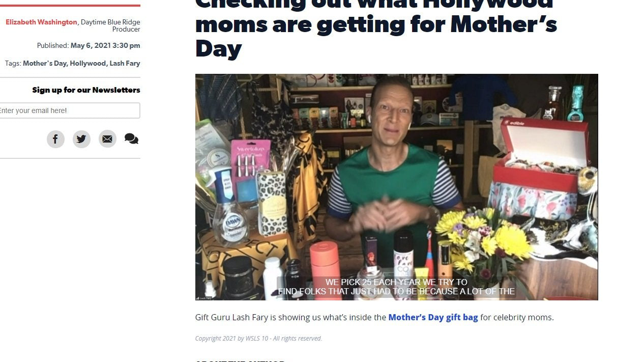Click the video thumbnail showing gift table
This screenshot has width=644, height=362.
pyautogui.click(x=397, y=187)
